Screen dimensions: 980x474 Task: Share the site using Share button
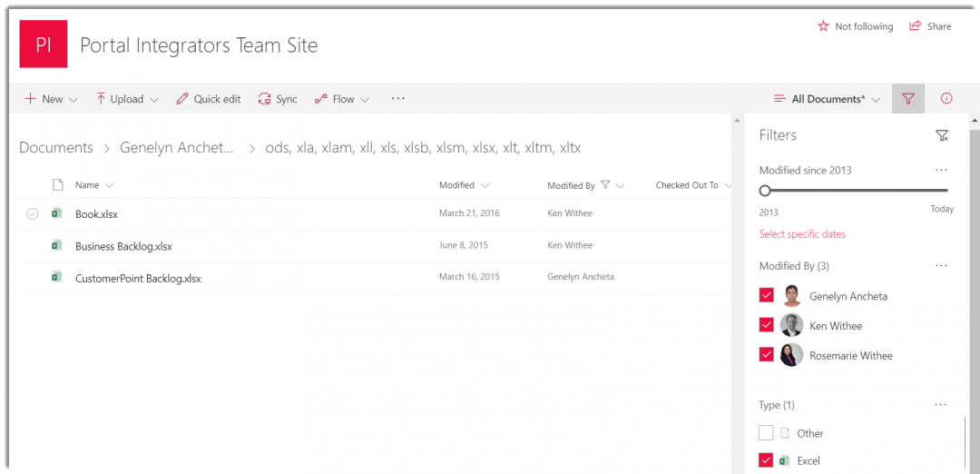[x=930, y=26]
